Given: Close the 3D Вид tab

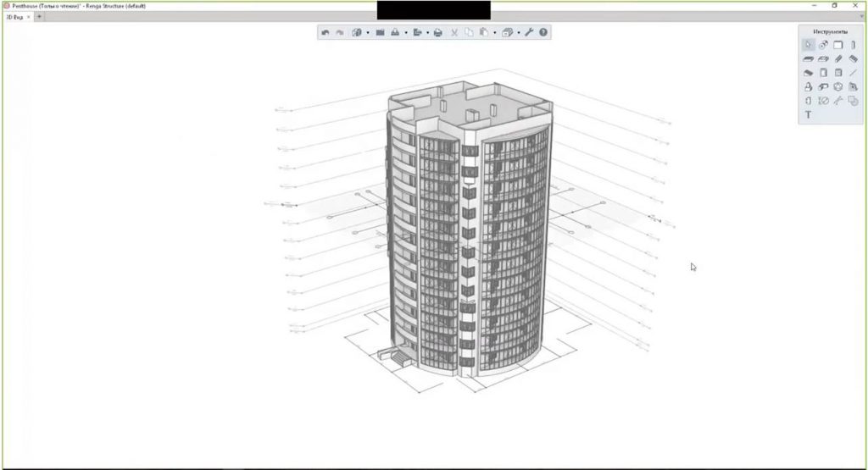Looking at the screenshot, I should pyautogui.click(x=29, y=17).
